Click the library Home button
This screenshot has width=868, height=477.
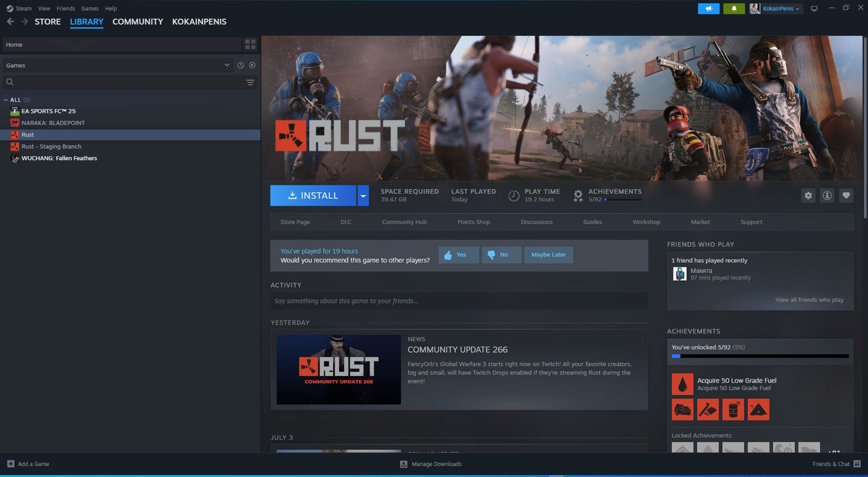point(121,44)
